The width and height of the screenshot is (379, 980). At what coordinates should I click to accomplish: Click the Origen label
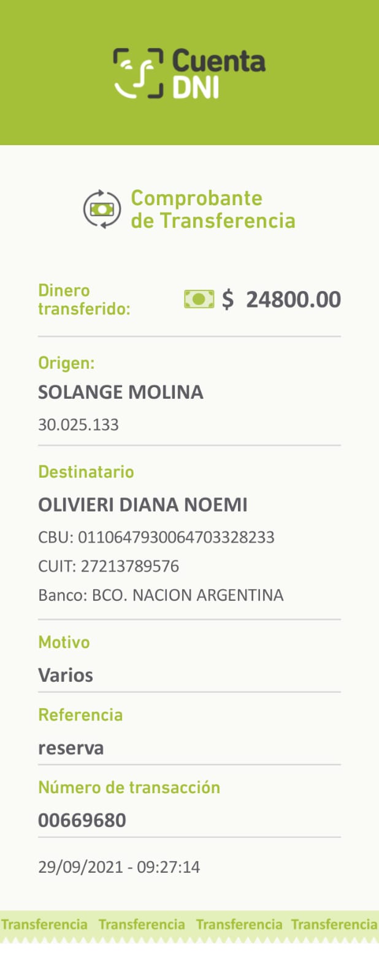pos(66,363)
